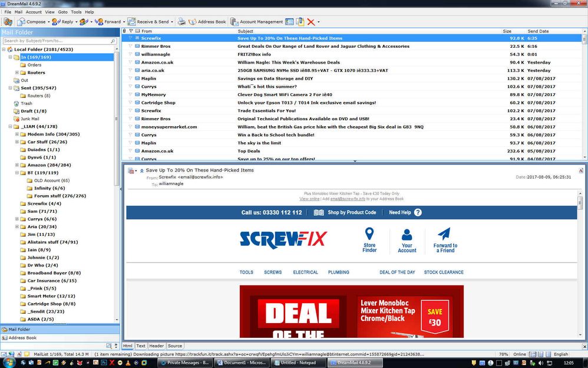This screenshot has width=588, height=368.
Task: Open the Tools menu
Action: 76,12
